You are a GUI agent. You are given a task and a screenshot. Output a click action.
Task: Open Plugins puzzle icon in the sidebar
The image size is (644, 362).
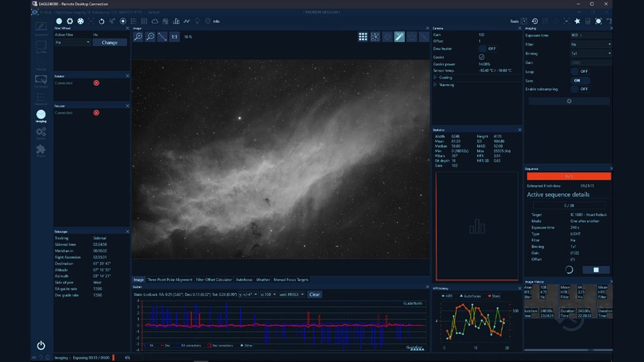(x=41, y=152)
